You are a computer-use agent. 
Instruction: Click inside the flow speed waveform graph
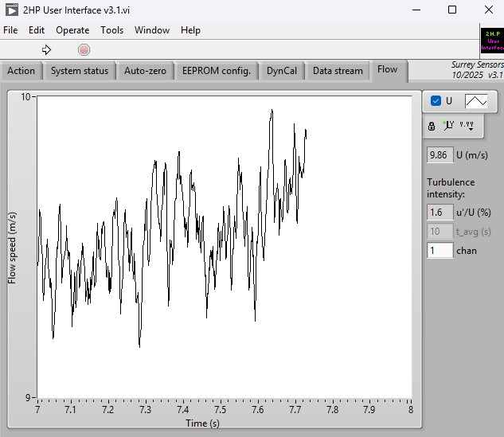click(x=224, y=247)
